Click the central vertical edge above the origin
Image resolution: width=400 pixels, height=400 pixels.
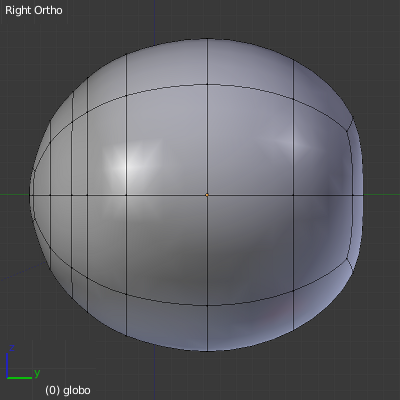(207, 139)
